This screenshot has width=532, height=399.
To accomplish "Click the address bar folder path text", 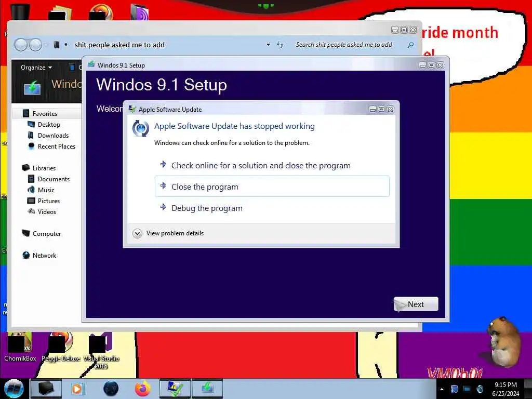I will 119,45.
